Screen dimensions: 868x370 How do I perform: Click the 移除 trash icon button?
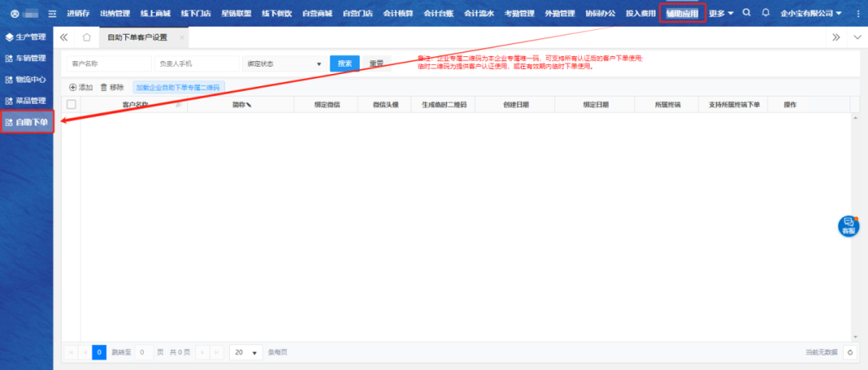tap(112, 87)
